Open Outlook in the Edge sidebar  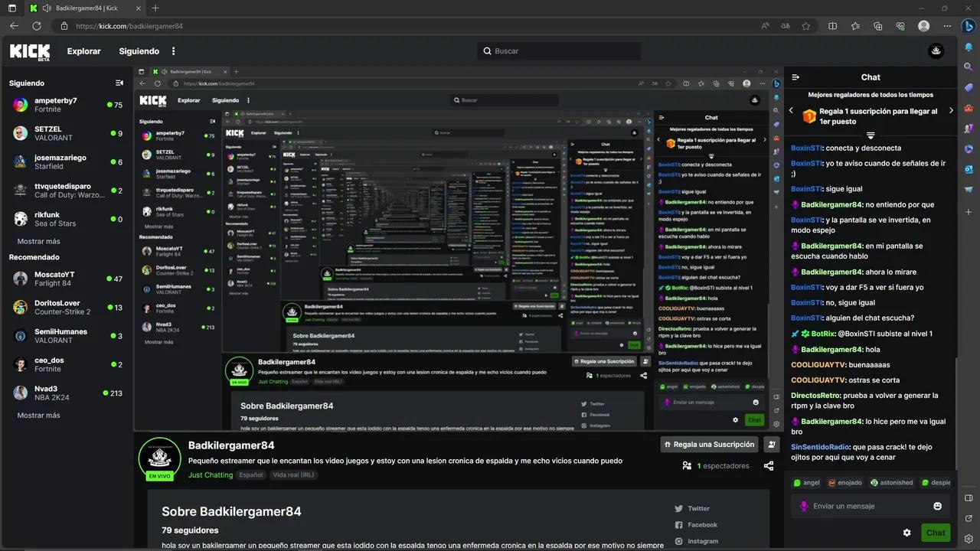pyautogui.click(x=969, y=168)
